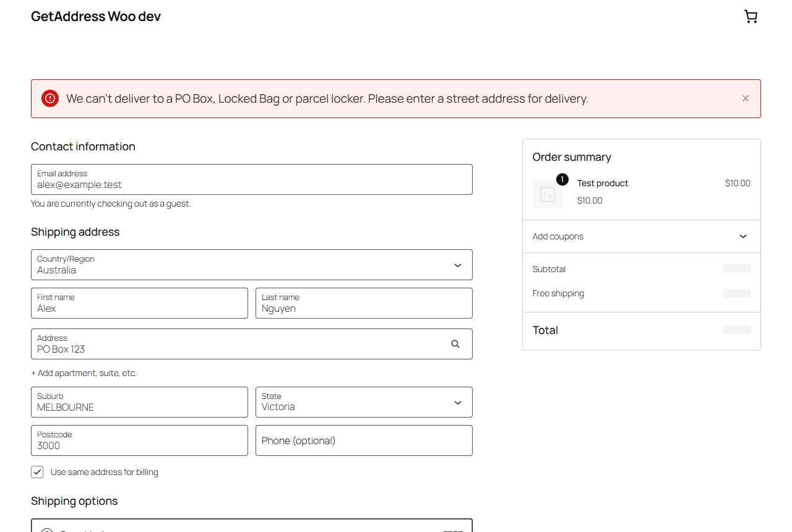Click the Shipping address heading

[x=75, y=232]
